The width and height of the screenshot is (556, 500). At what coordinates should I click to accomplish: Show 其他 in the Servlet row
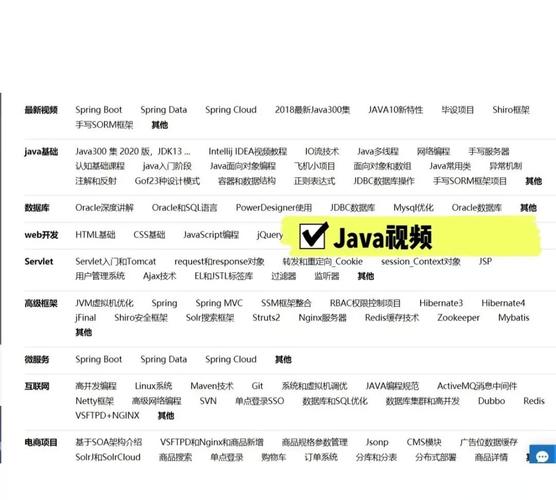(x=366, y=276)
